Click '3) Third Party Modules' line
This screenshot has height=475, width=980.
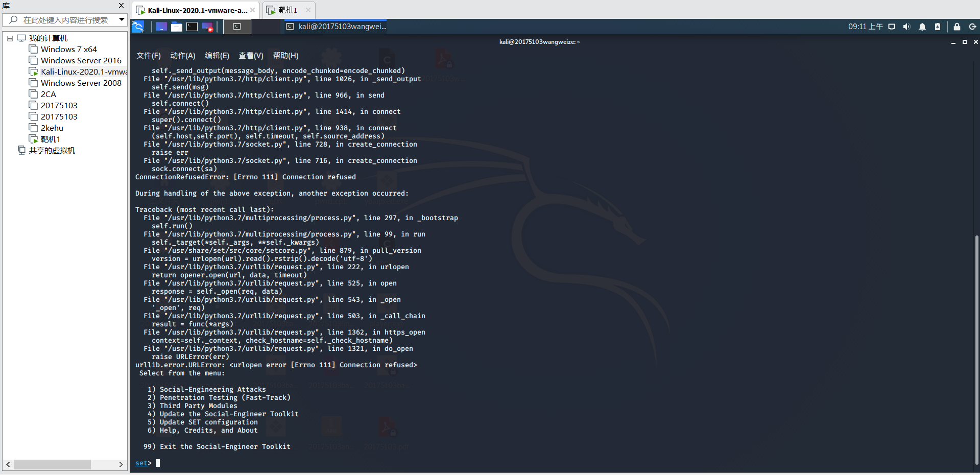coord(193,406)
